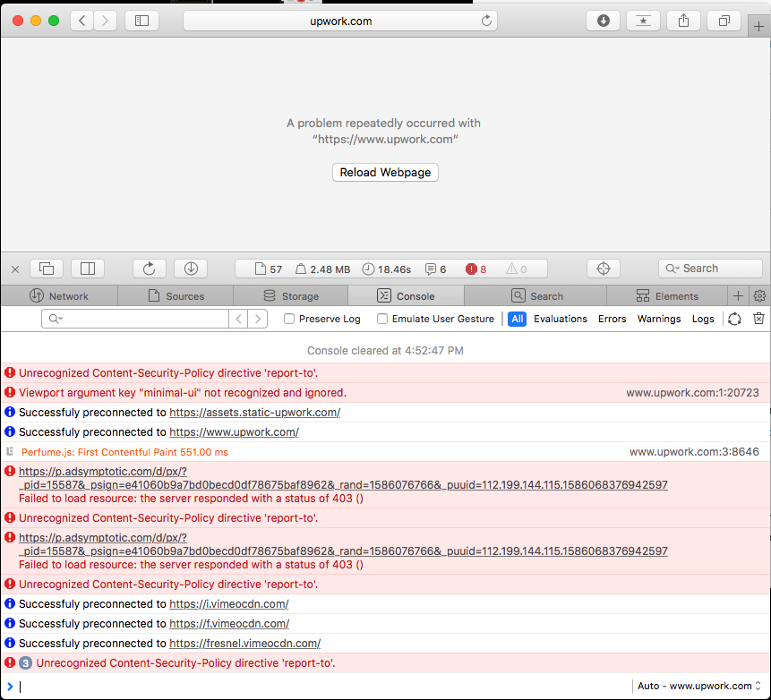The height and width of the screenshot is (700, 771).
Task: Select the Console tab
Action: coord(406,296)
